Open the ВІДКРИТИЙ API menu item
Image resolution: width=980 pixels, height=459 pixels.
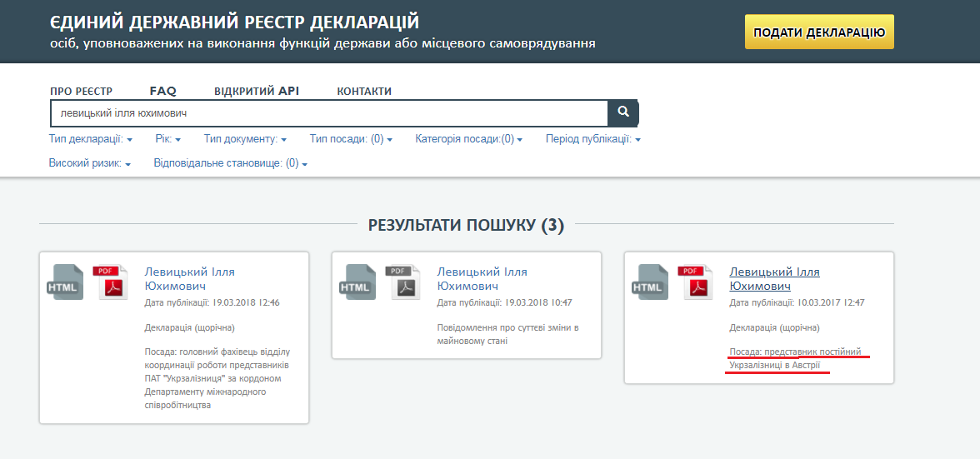pyautogui.click(x=257, y=91)
